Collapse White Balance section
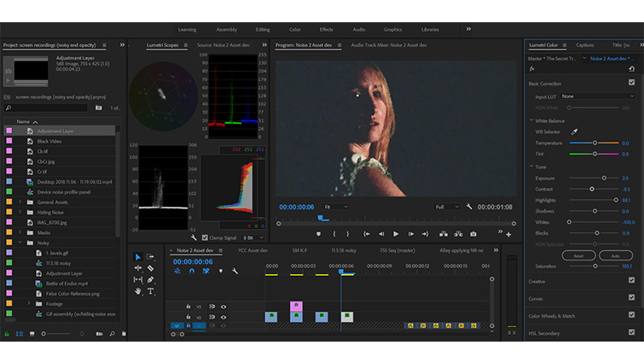 tap(531, 120)
